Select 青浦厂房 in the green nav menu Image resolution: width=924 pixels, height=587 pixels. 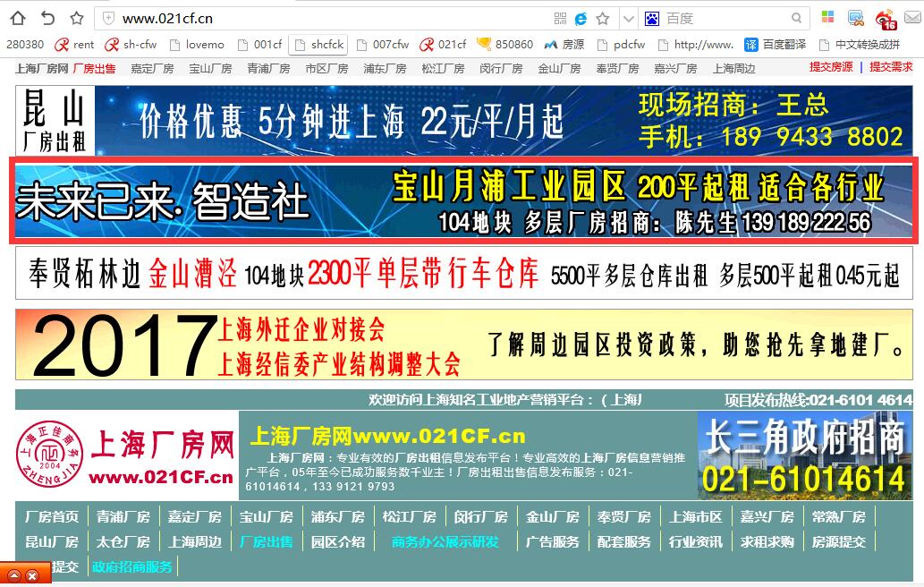[x=123, y=517]
